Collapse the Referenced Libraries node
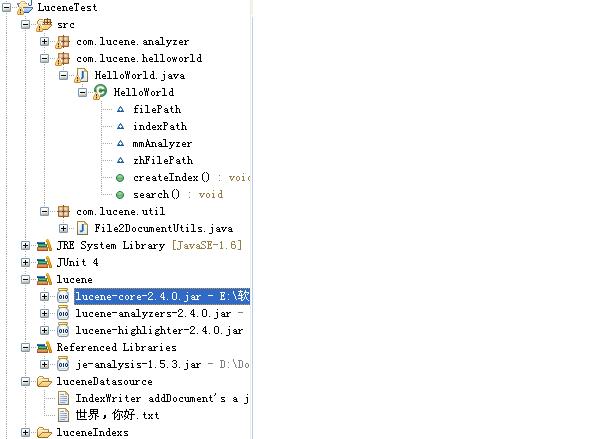This screenshot has width=595, height=439. 25,347
